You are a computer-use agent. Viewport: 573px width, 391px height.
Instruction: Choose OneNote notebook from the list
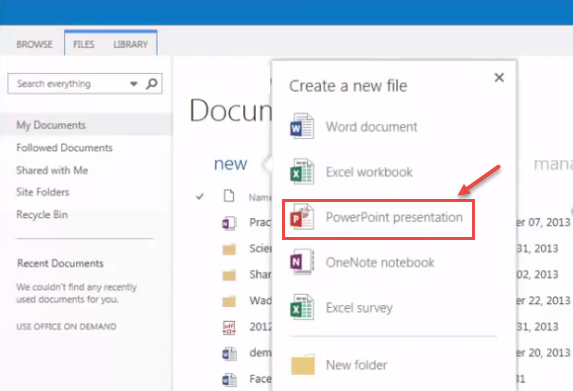tap(380, 262)
